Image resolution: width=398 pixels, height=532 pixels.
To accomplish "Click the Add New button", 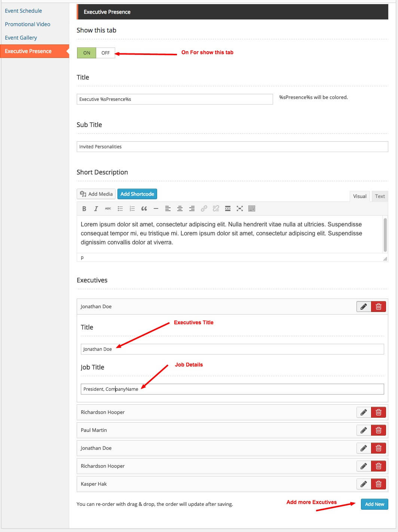I will (x=374, y=504).
